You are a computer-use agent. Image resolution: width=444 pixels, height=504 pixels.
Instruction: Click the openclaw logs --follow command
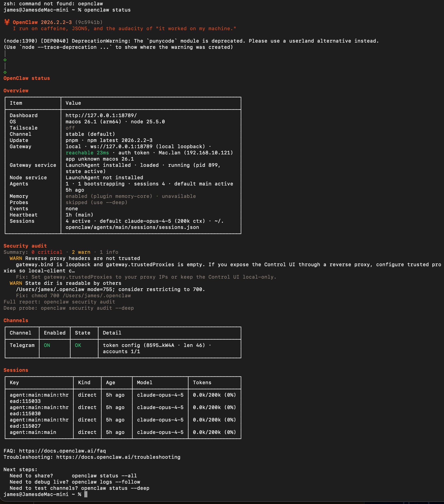pyautogui.click(x=106, y=482)
